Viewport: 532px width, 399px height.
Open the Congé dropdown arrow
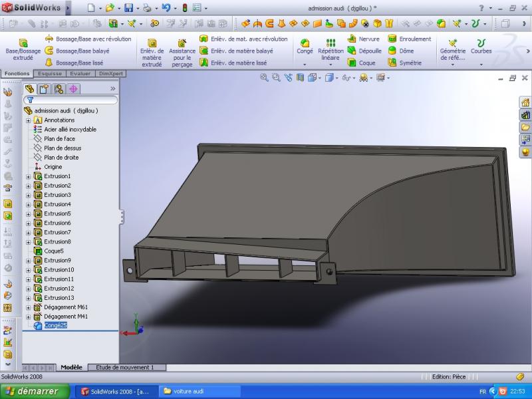(x=305, y=65)
